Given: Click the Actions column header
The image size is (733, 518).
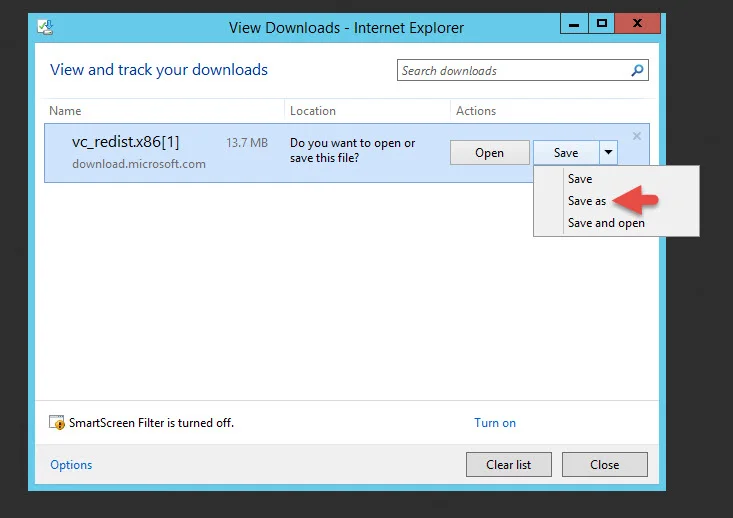Looking at the screenshot, I should 476,111.
